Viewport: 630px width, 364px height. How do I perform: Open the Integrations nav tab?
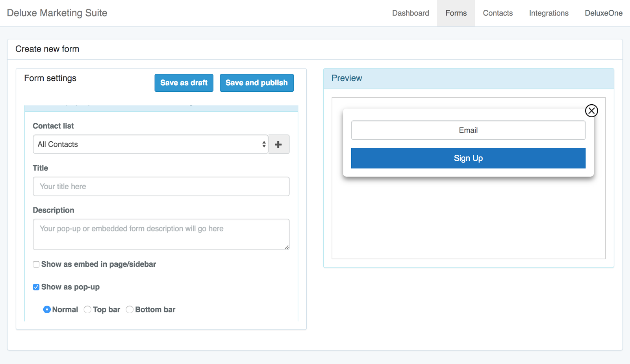tap(549, 13)
